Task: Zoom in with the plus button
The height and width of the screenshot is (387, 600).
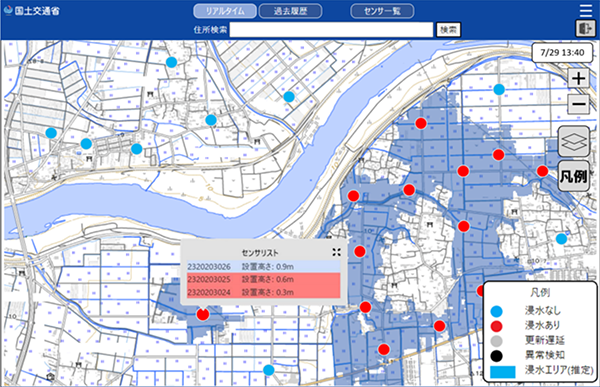Action: click(x=578, y=78)
